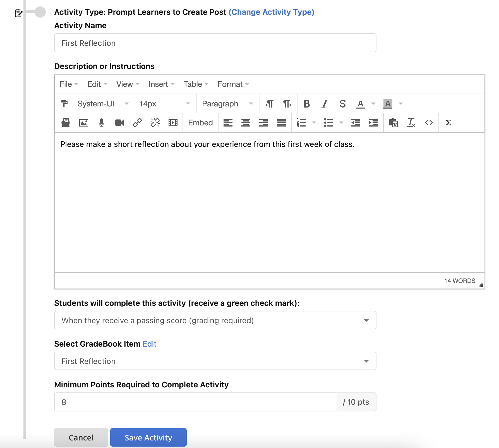Apply text color with the A icon
The height and width of the screenshot is (448, 499).
pos(360,104)
